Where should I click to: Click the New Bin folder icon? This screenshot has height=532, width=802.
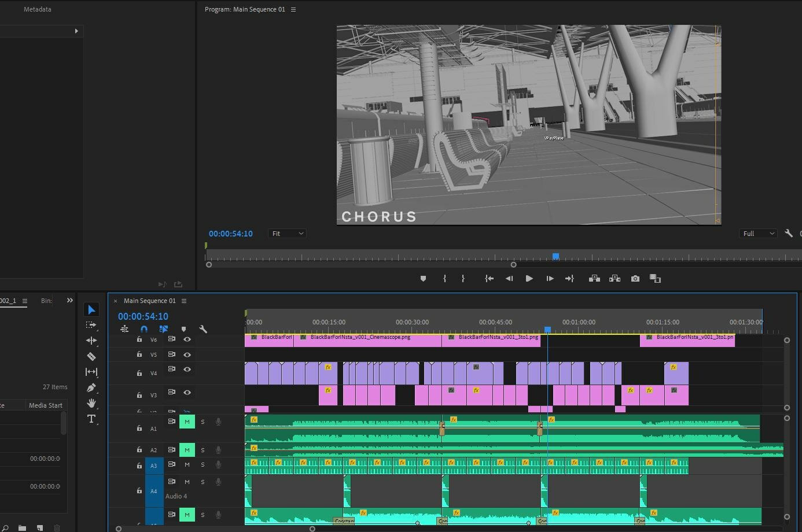pos(22,527)
